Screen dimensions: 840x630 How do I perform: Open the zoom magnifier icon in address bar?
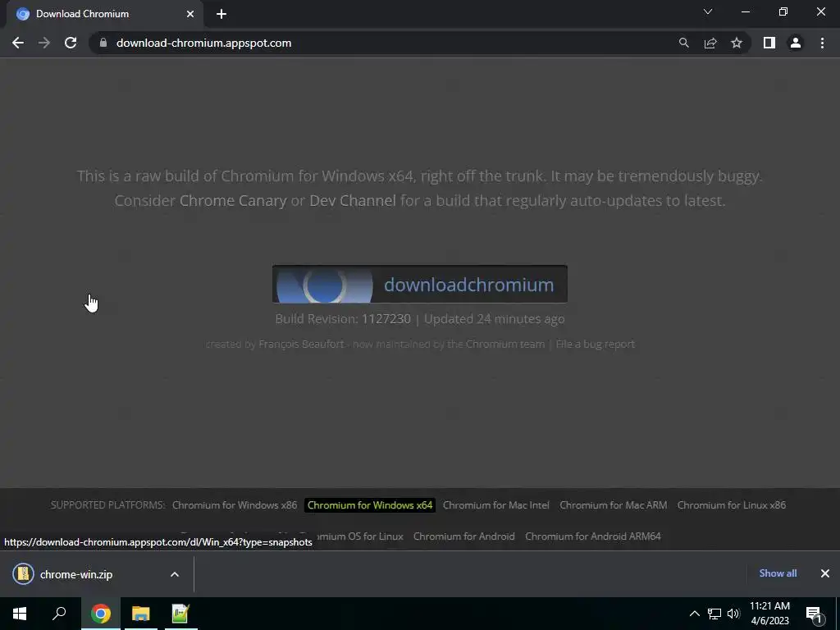[x=683, y=43]
